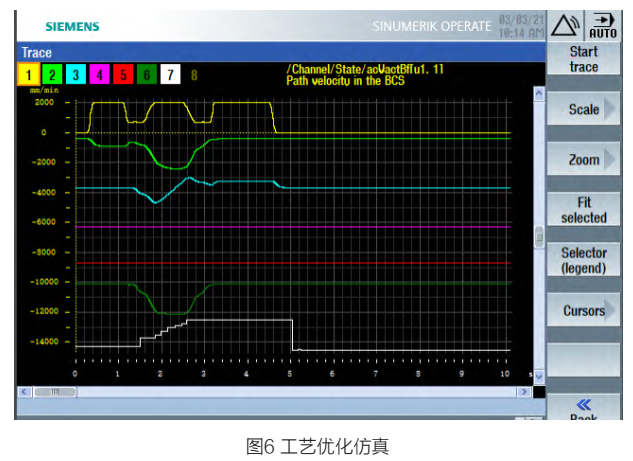Click the vertical scrollbar thumb

539,237
